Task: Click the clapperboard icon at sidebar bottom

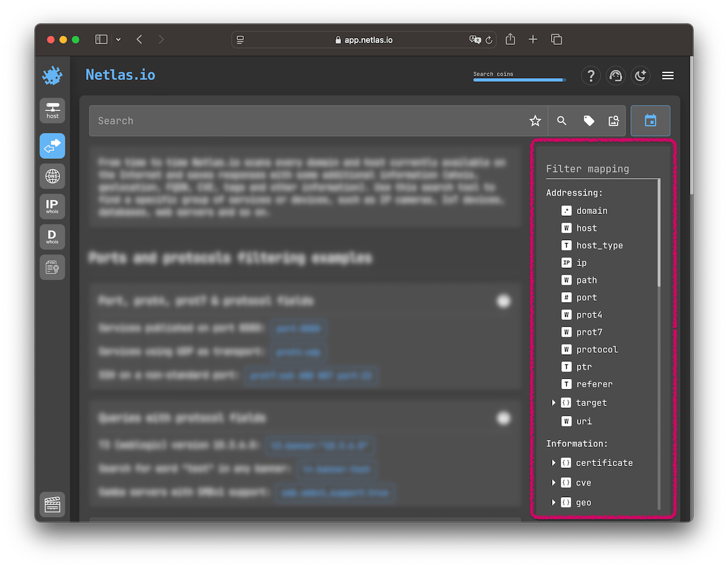Action: coord(52,504)
